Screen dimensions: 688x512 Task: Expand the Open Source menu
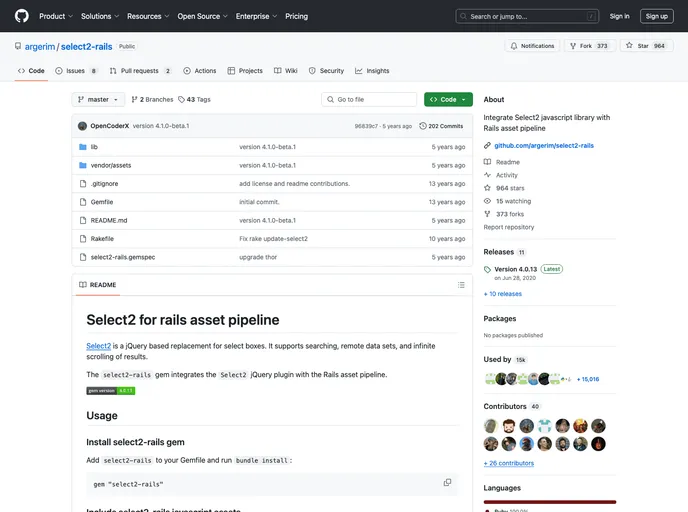[202, 16]
